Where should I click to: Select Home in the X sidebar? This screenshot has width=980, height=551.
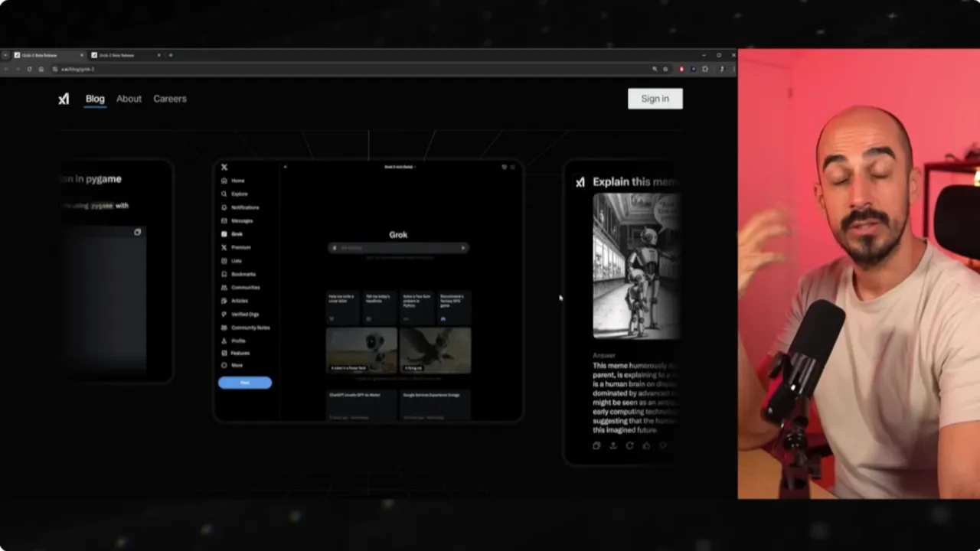233,181
